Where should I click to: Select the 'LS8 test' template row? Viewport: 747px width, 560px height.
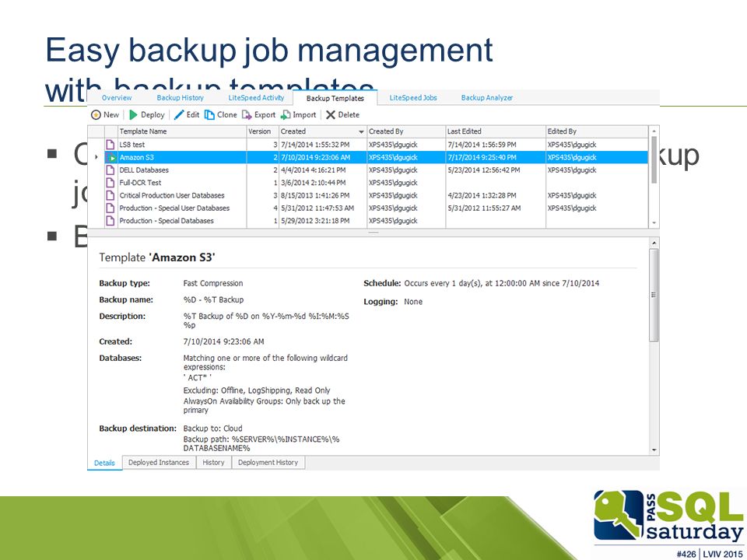[x=368, y=145]
